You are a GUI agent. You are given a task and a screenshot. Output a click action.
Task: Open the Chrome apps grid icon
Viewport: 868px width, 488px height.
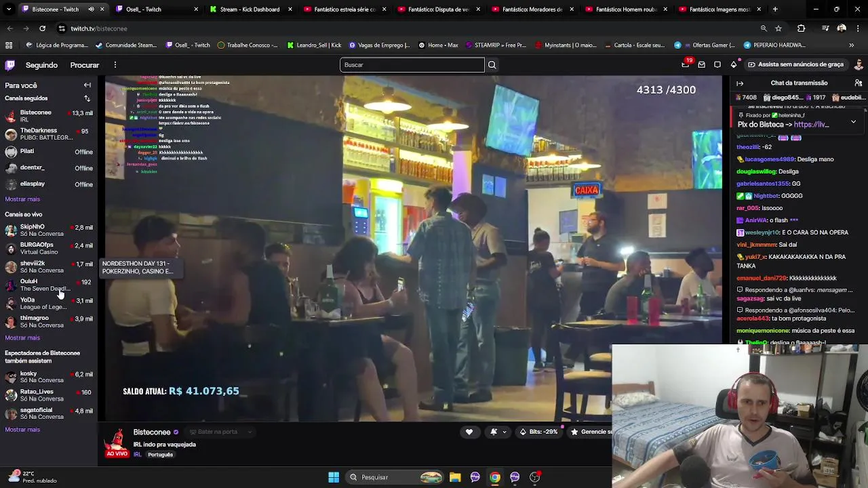[x=9, y=45]
